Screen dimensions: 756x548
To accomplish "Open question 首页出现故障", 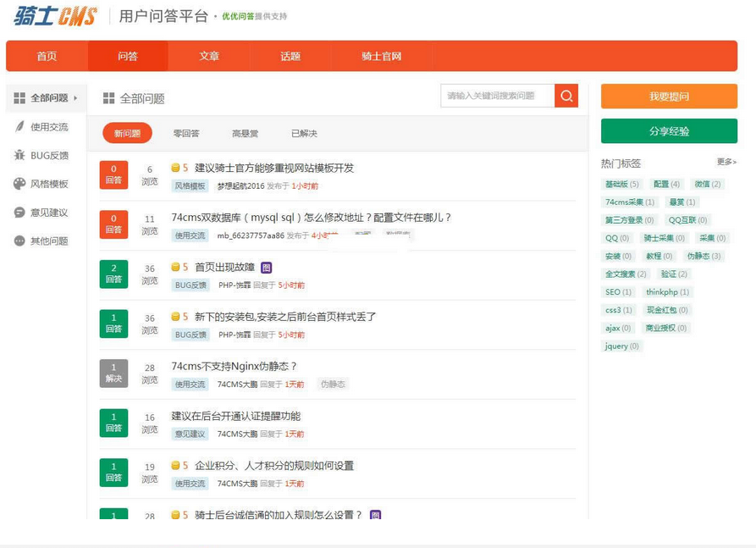I will 224,268.
